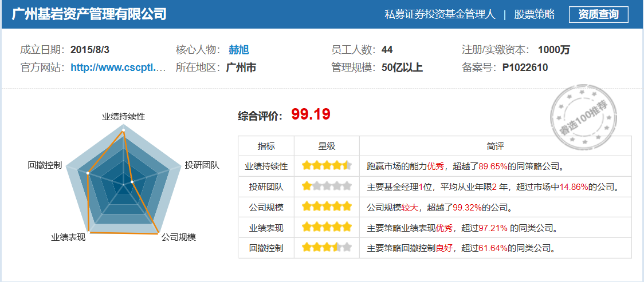Image resolution: width=644 pixels, height=282 pixels.
Task: Click the 股票策略 label in header
Action: 535,14
